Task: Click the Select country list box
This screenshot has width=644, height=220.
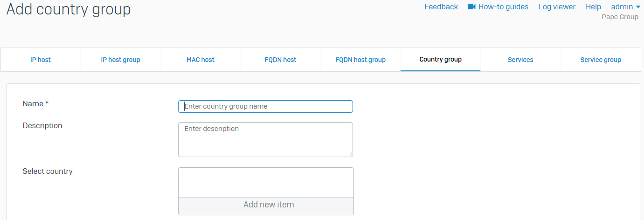Action: [x=266, y=182]
